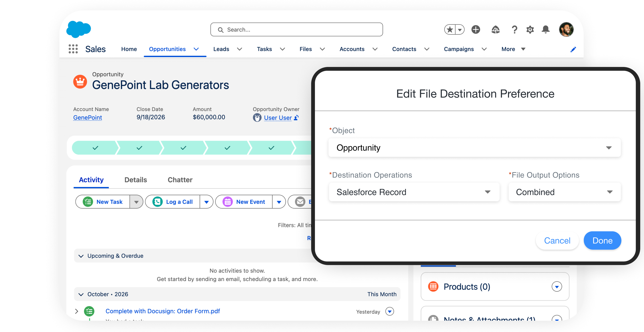
Task: Click the green task icon beside Docusign task
Action: tap(89, 311)
